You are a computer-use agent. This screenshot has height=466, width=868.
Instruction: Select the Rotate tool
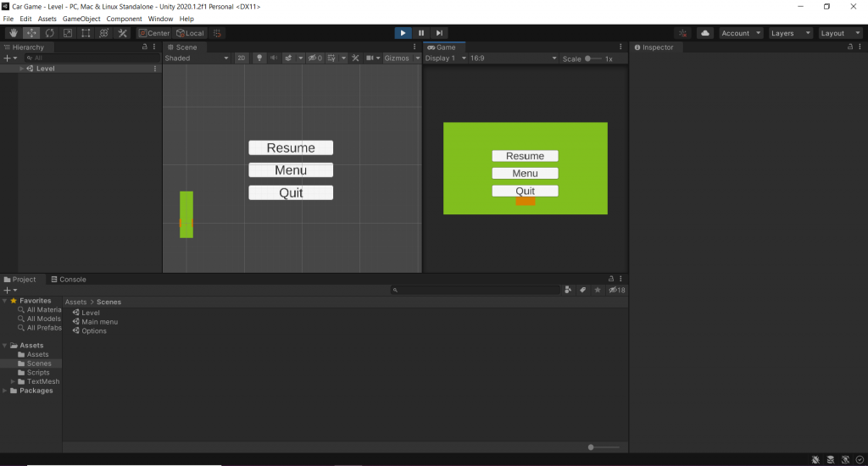49,33
